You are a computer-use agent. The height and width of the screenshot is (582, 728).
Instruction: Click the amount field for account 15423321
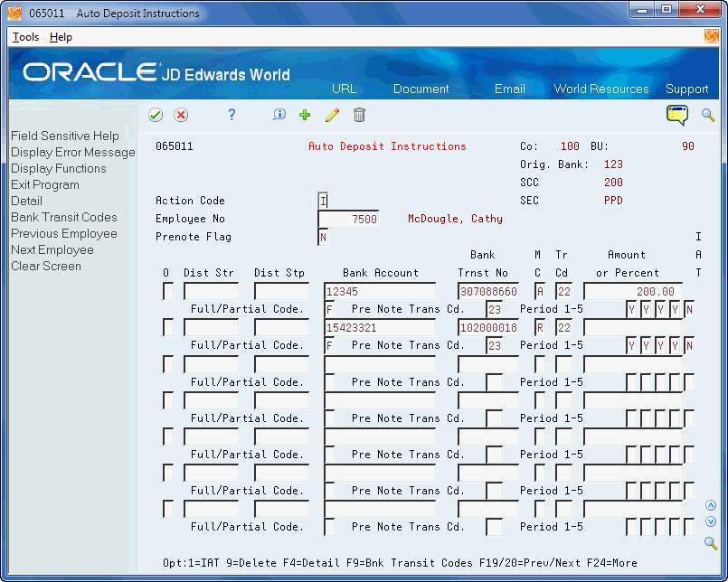click(x=633, y=328)
